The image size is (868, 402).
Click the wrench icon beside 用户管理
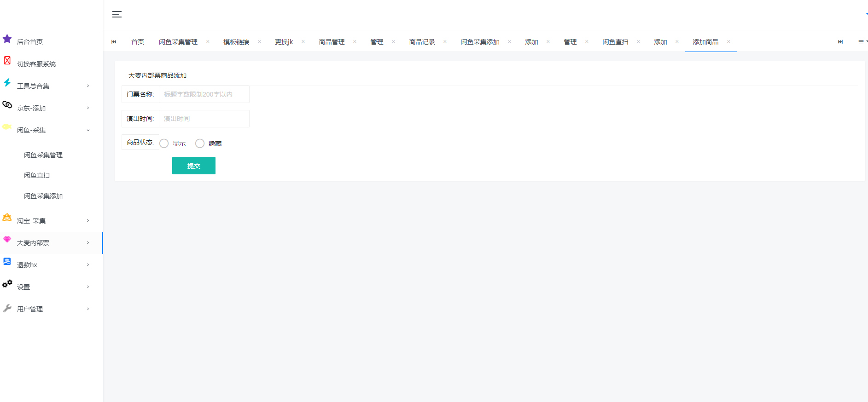pos(7,308)
